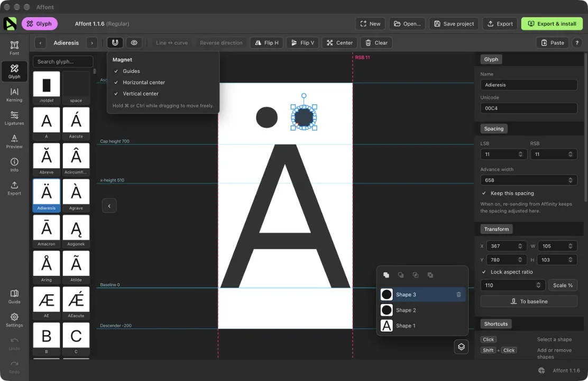This screenshot has width=588, height=381.
Task: Select Shape 1 in layers list
Action: pos(422,326)
